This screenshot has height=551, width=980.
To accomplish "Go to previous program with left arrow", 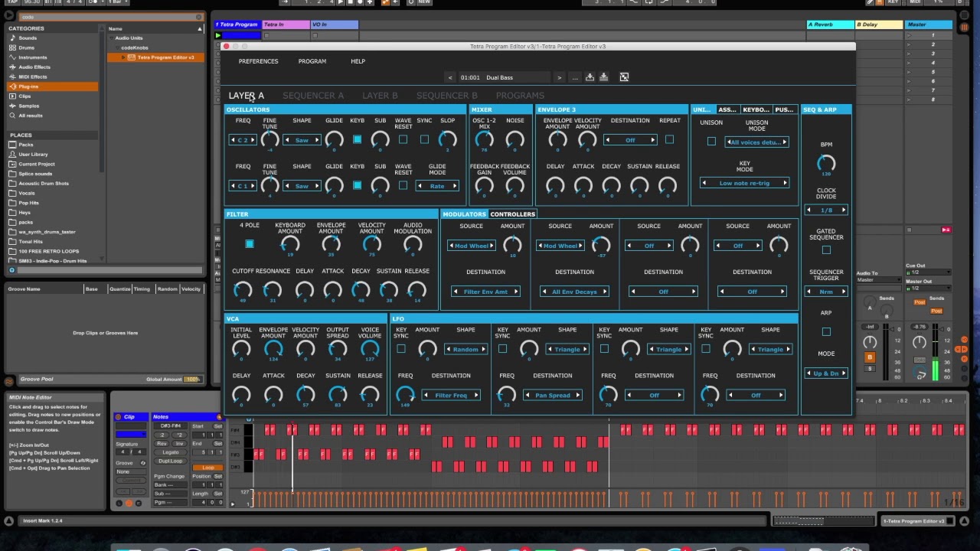I will [x=450, y=77].
